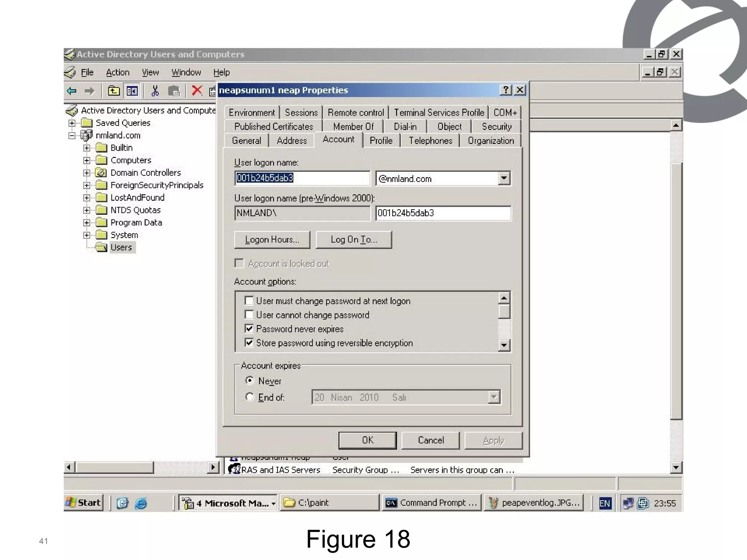Viewport: 747px width, 560px height.
Task: Click the Log On To... button
Action: [354, 240]
